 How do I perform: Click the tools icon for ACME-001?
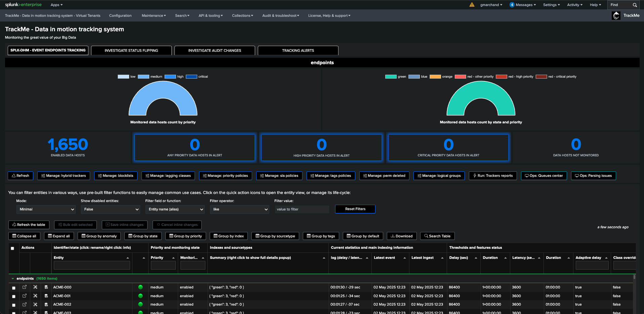pyautogui.click(x=35, y=296)
